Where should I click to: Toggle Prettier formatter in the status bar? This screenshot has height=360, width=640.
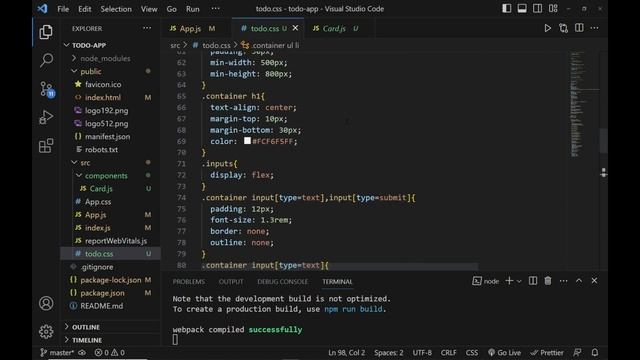[x=547, y=353]
